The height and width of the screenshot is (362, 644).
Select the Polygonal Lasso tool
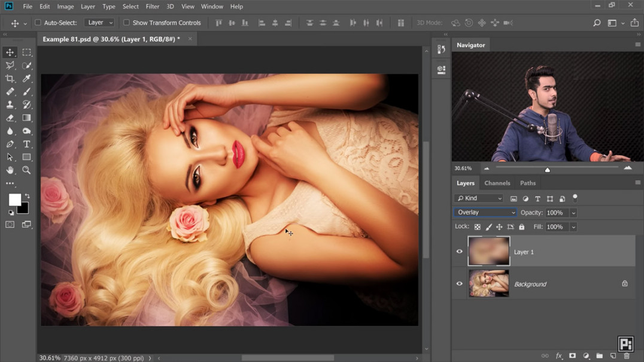click(10, 65)
